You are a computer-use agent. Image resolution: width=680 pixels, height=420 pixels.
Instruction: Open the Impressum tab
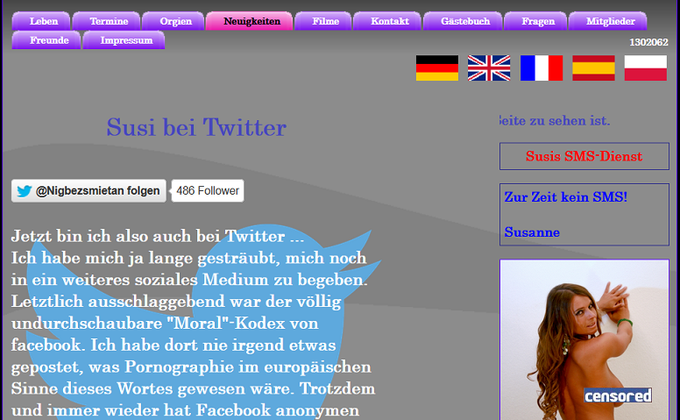[x=124, y=40]
